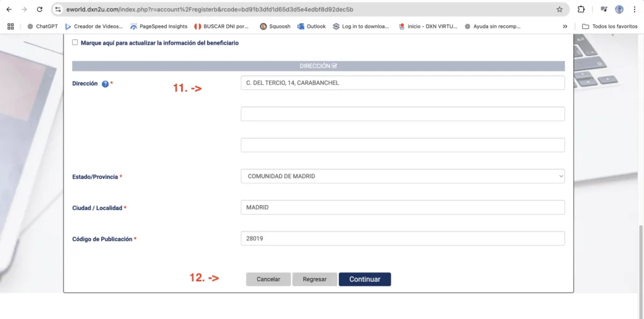Open the Chrome three-dot menu
Screen dimensions: 644x319
(635, 9)
